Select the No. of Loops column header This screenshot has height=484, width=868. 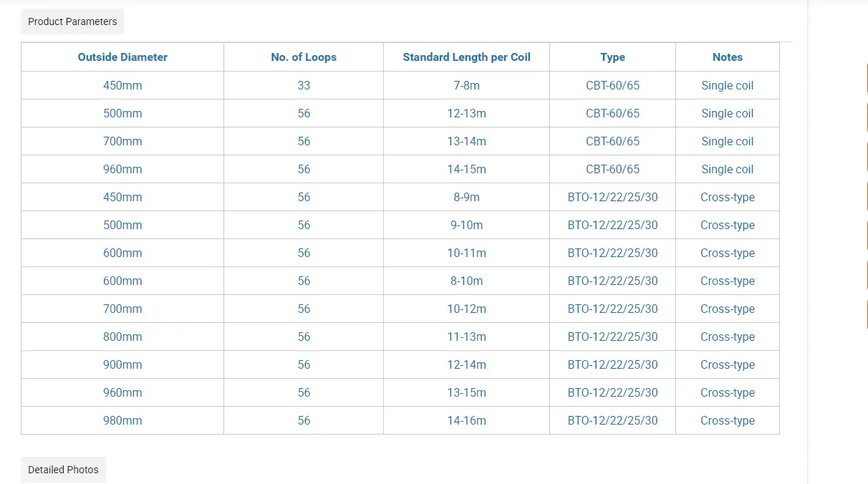pos(304,57)
